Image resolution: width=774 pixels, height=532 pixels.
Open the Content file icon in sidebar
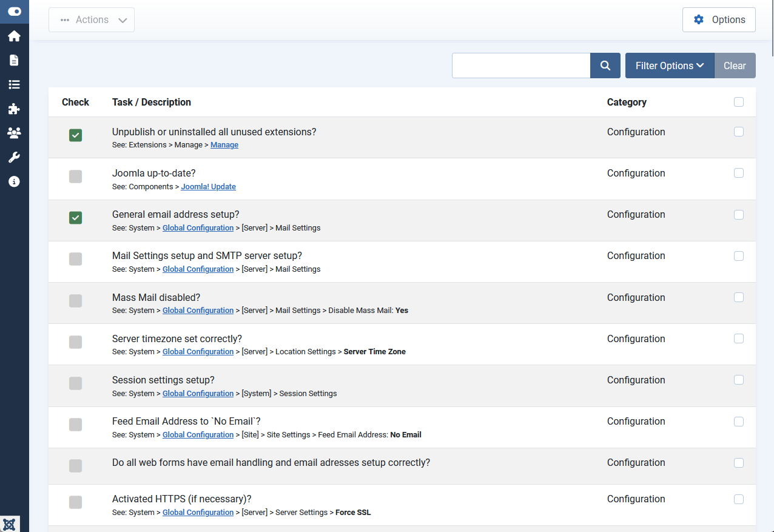pyautogui.click(x=14, y=60)
